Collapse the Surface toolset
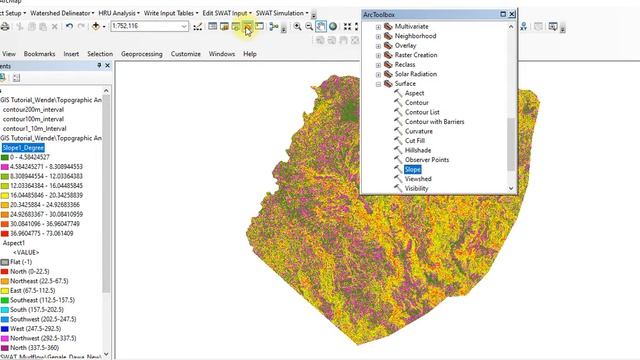 click(x=378, y=84)
